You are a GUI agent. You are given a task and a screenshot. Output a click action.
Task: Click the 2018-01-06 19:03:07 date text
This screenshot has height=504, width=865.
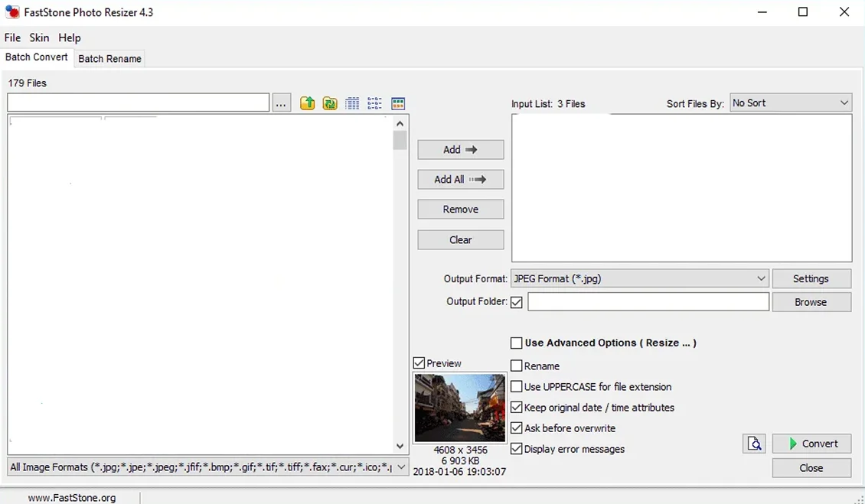459,471
